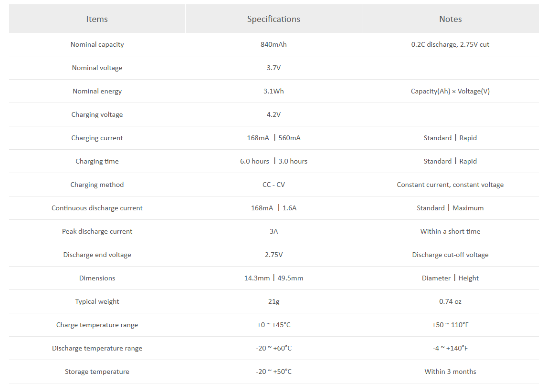
Task: Click the Nominal voltage row label
Action: 97,68
